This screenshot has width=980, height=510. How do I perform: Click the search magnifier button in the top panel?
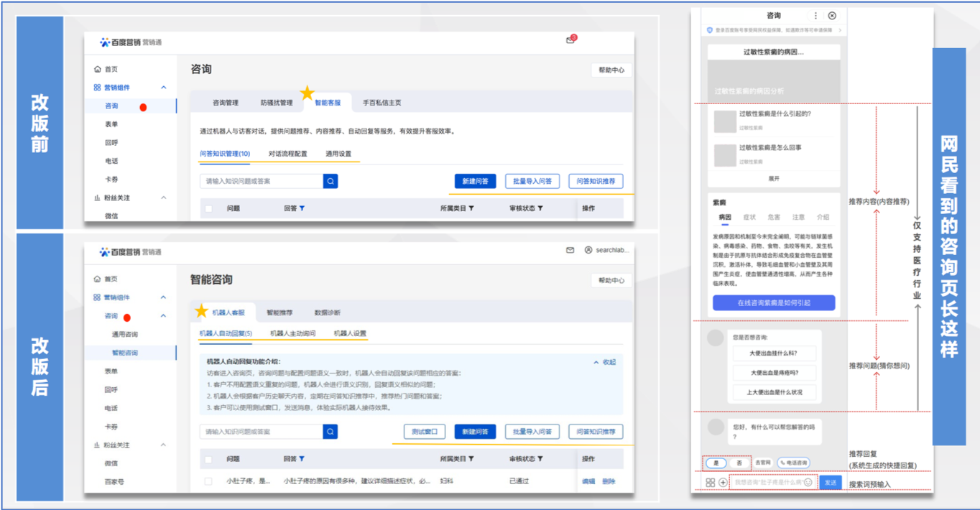(x=330, y=182)
